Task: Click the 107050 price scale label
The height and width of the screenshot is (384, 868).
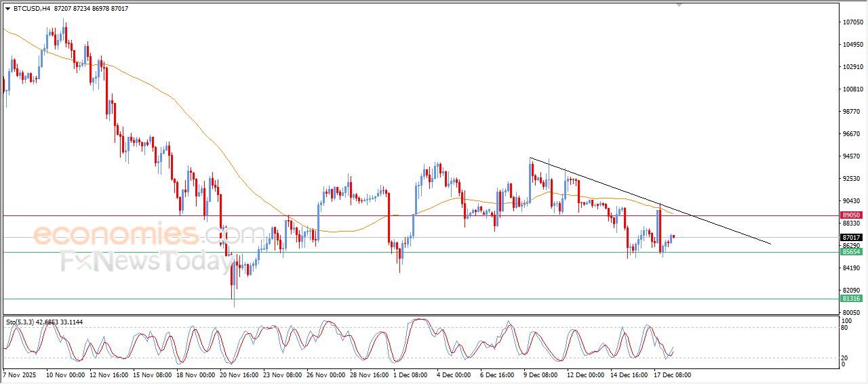Action: tap(852, 22)
